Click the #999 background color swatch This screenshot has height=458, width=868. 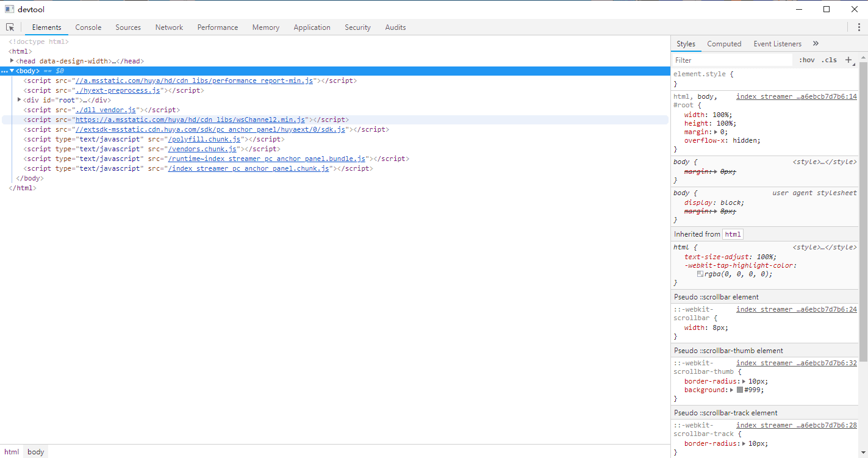[x=740, y=390]
